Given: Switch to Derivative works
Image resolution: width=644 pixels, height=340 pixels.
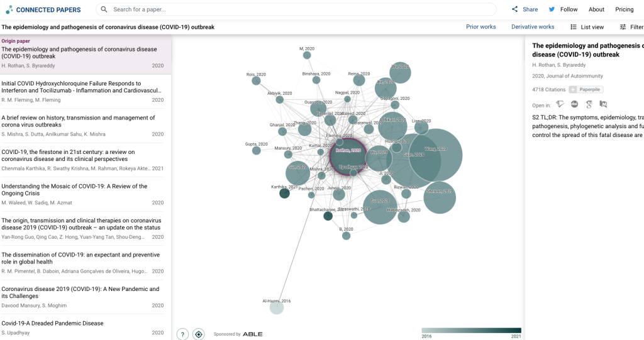Looking at the screenshot, I should (533, 27).
